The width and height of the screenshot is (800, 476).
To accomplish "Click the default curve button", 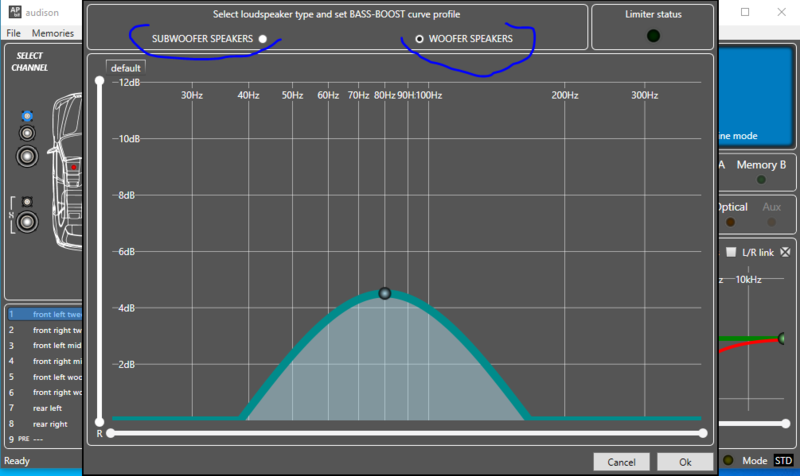I will pyautogui.click(x=126, y=68).
